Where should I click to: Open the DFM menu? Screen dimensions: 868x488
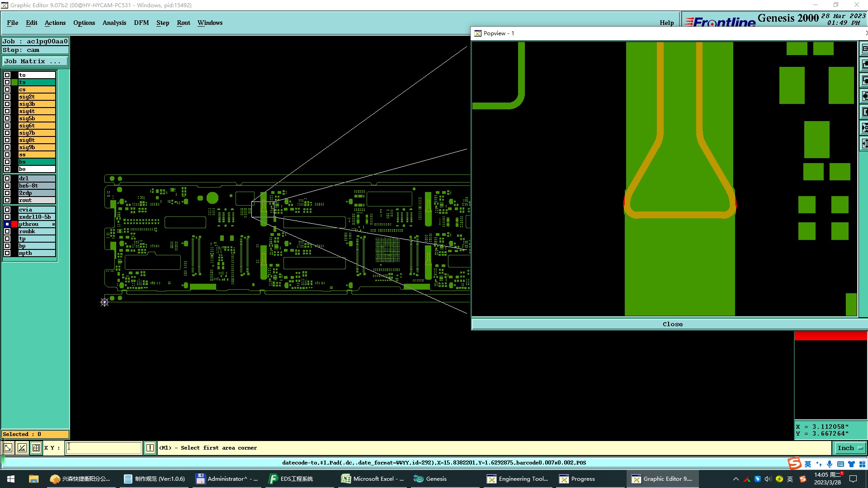(141, 23)
